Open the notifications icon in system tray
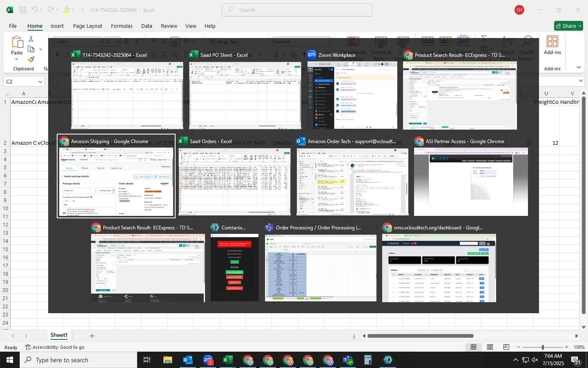This screenshot has height=368, width=588. 576,360
